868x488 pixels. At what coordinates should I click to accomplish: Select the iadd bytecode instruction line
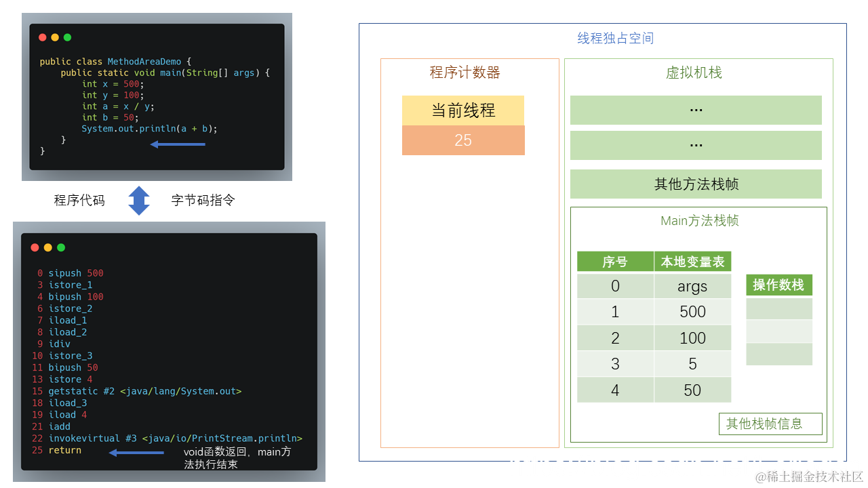tap(59, 426)
